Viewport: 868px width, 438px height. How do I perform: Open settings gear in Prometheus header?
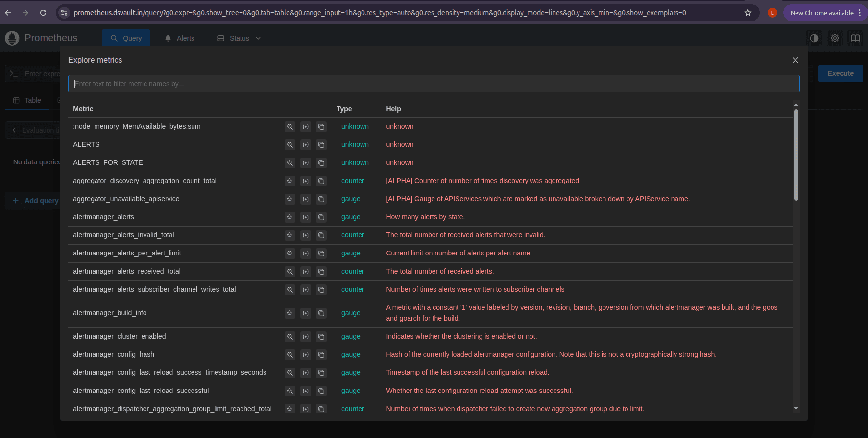(835, 38)
